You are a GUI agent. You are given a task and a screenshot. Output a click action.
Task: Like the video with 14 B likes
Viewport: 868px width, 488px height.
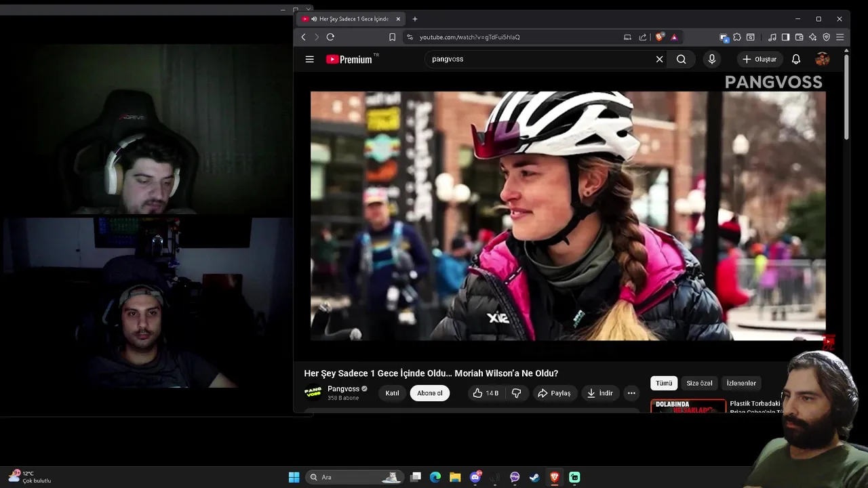(x=486, y=393)
